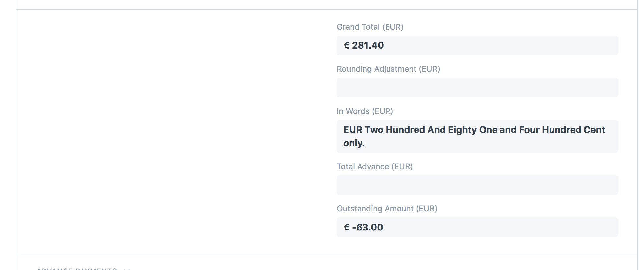Click the Rounding Adjustment (EUR) label
The height and width of the screenshot is (270, 644).
point(389,69)
